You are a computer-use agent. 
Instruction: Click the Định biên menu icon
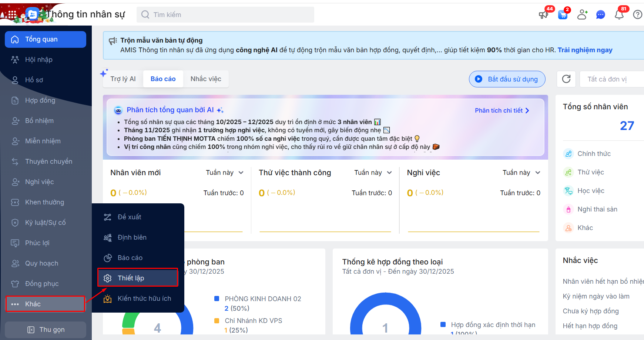click(108, 237)
